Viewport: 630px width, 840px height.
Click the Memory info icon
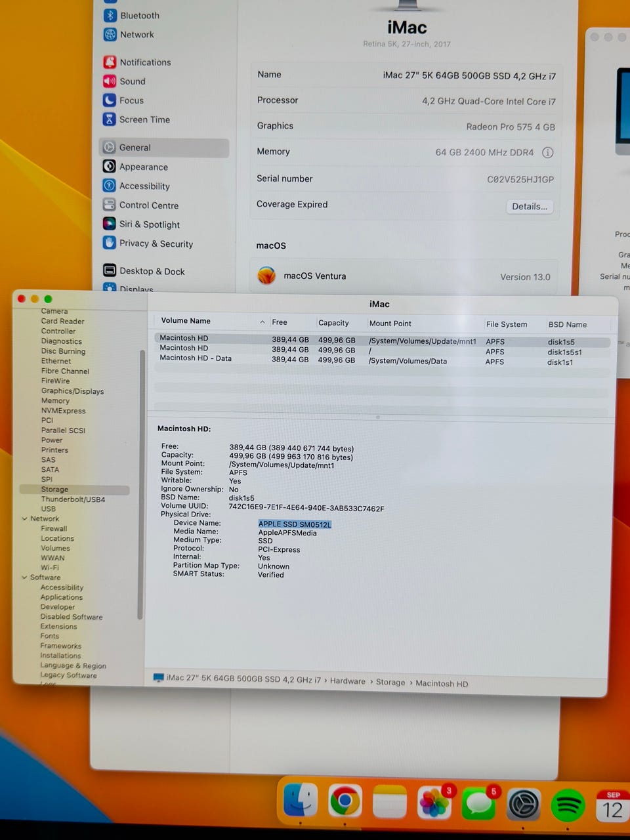click(x=547, y=152)
